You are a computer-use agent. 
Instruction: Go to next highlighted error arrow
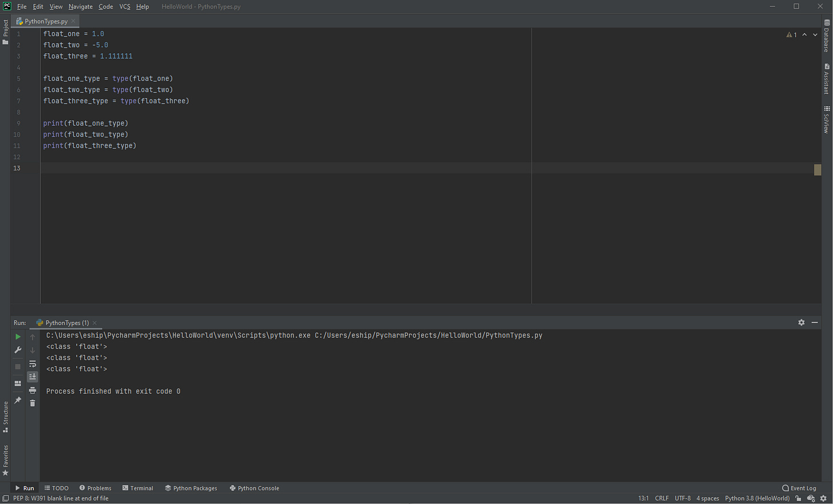click(x=815, y=35)
